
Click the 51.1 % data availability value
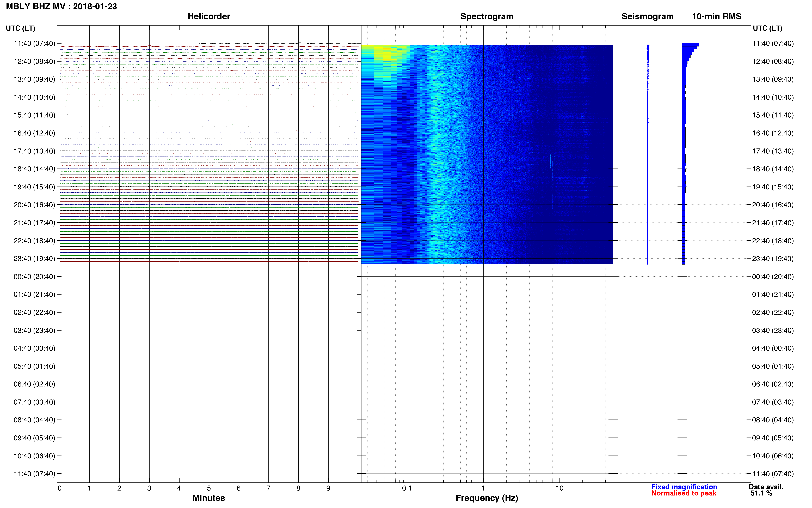[x=761, y=493]
